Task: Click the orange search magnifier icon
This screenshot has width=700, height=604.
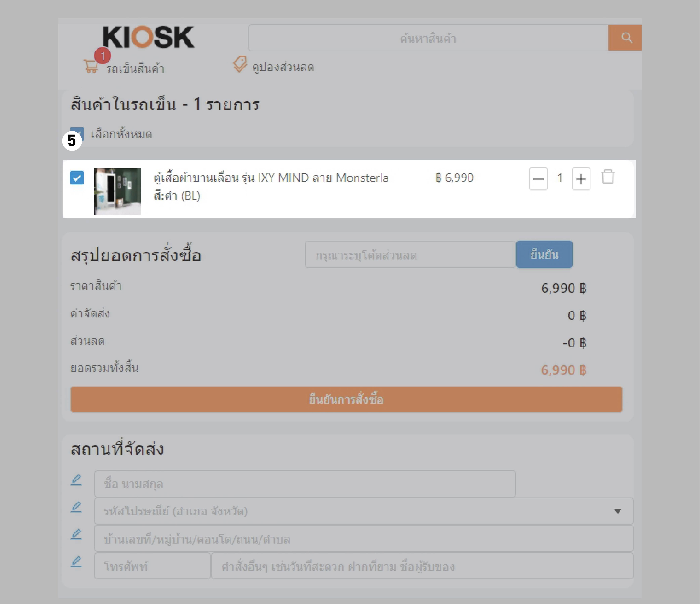Action: click(626, 37)
